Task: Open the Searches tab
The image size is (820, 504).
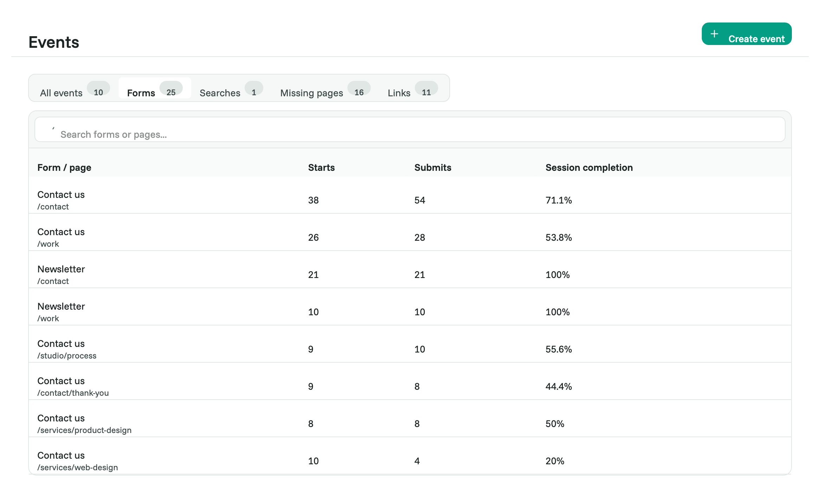Action: (x=231, y=88)
